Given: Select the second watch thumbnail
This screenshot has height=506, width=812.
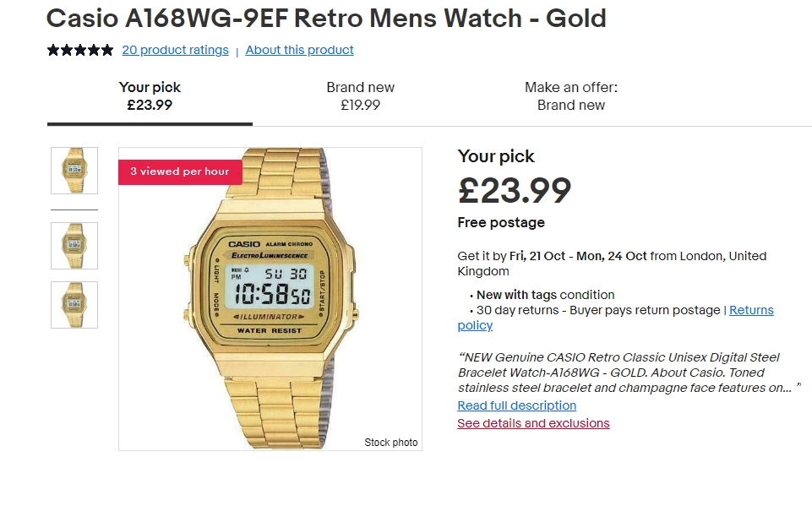Looking at the screenshot, I should coord(74,246).
